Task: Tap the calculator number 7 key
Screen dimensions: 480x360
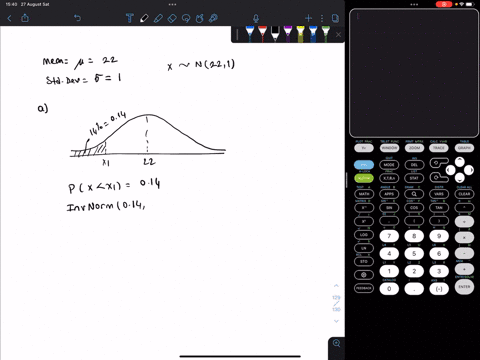Action: [x=389, y=236]
